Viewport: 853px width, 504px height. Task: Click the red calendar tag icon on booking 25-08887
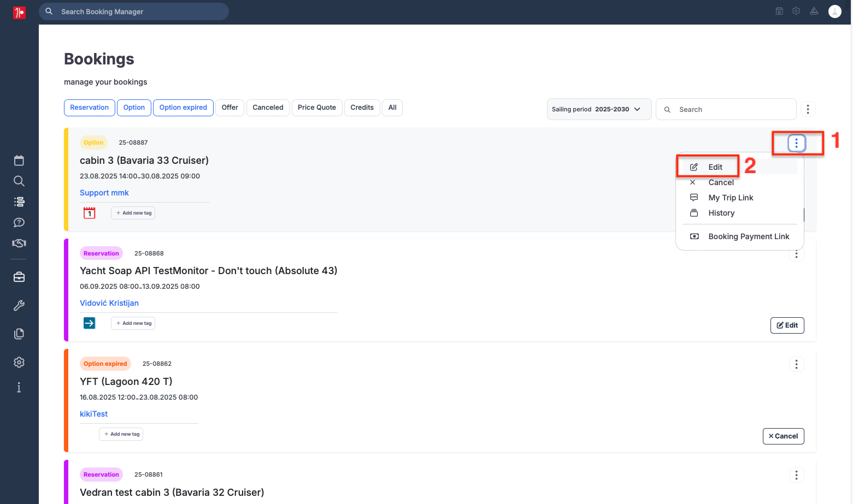pos(90,213)
